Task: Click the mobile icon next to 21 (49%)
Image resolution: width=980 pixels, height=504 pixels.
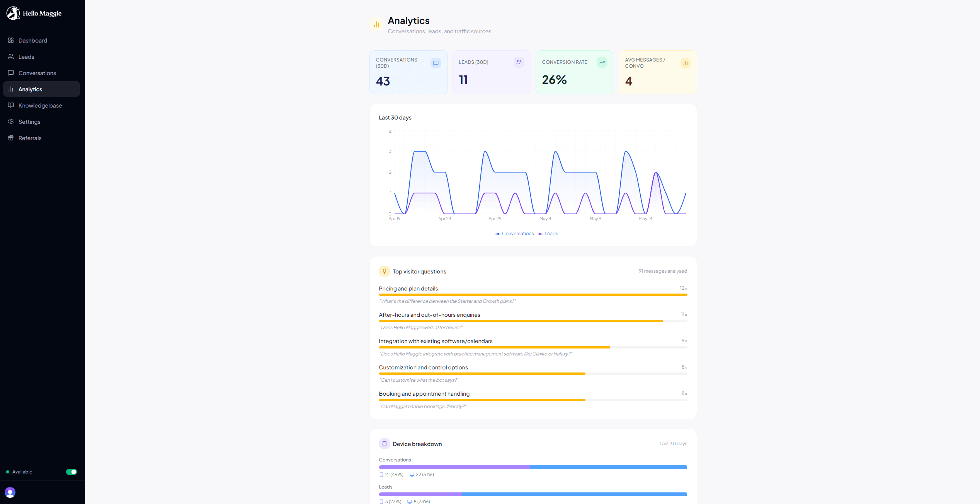Action: (x=381, y=475)
